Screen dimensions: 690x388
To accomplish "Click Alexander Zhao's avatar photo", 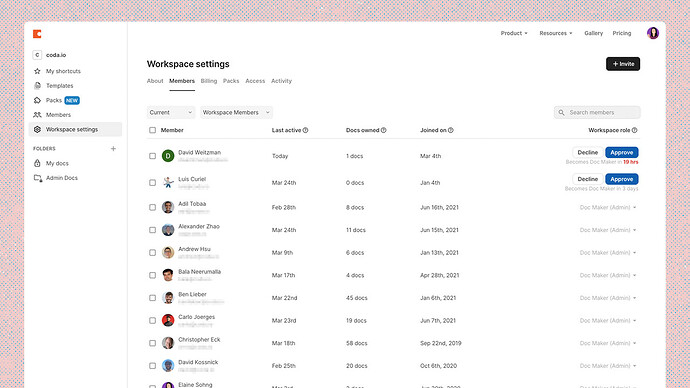I will click(168, 230).
